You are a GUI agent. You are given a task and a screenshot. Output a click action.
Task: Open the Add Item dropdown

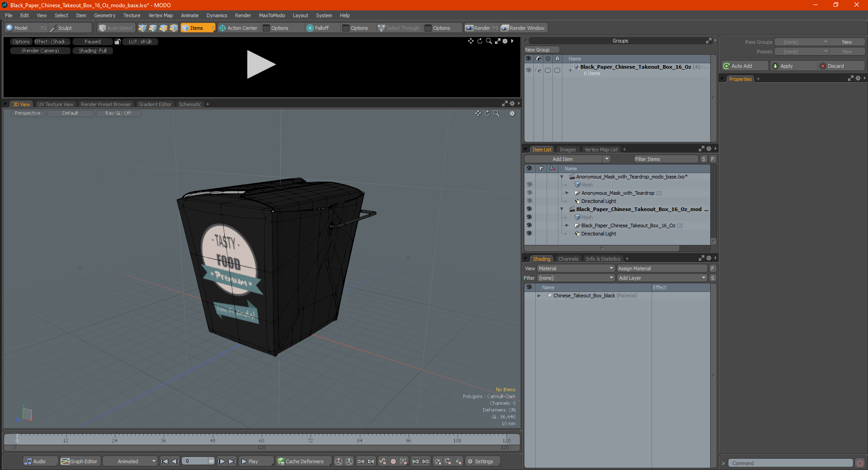pyautogui.click(x=567, y=159)
